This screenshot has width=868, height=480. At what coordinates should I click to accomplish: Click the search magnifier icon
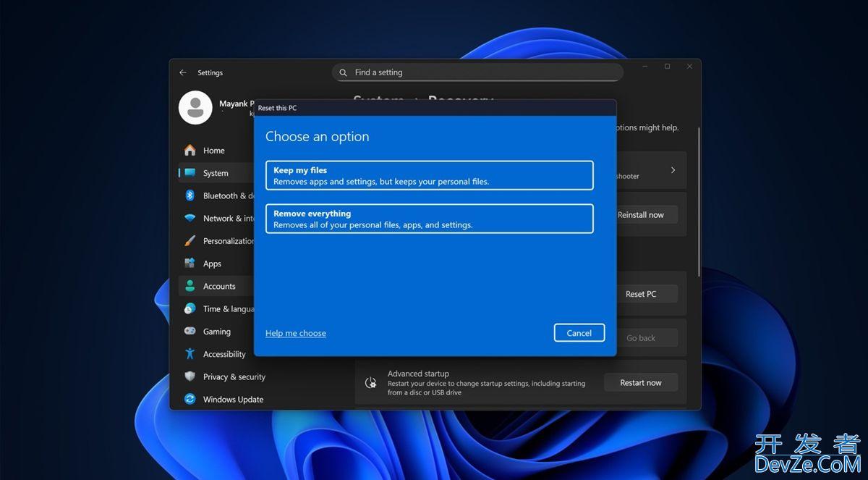coord(344,72)
